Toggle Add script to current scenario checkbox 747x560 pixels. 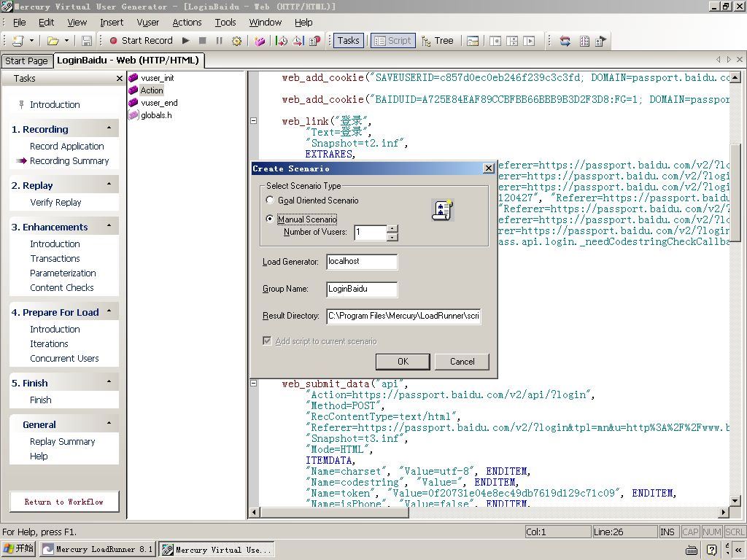click(x=267, y=341)
